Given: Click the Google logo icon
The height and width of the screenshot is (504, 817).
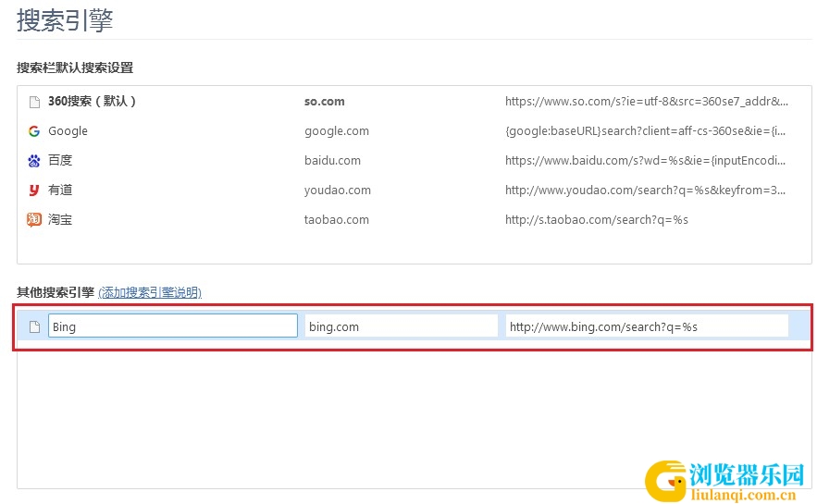Looking at the screenshot, I should tap(34, 131).
